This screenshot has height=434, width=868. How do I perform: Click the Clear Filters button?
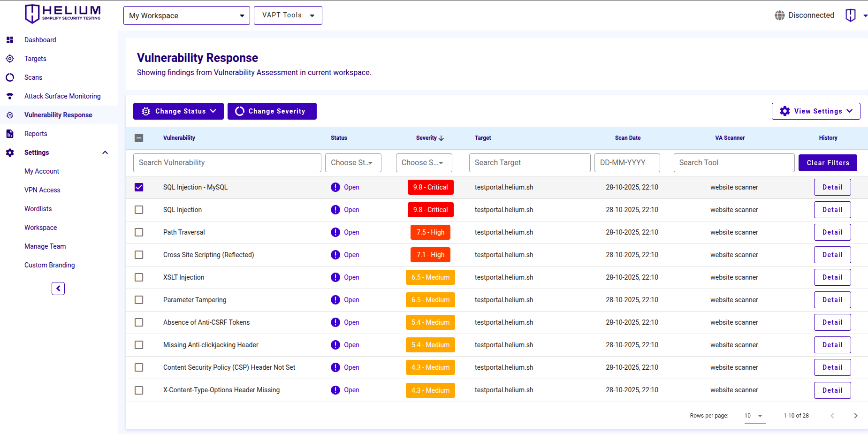tap(828, 162)
